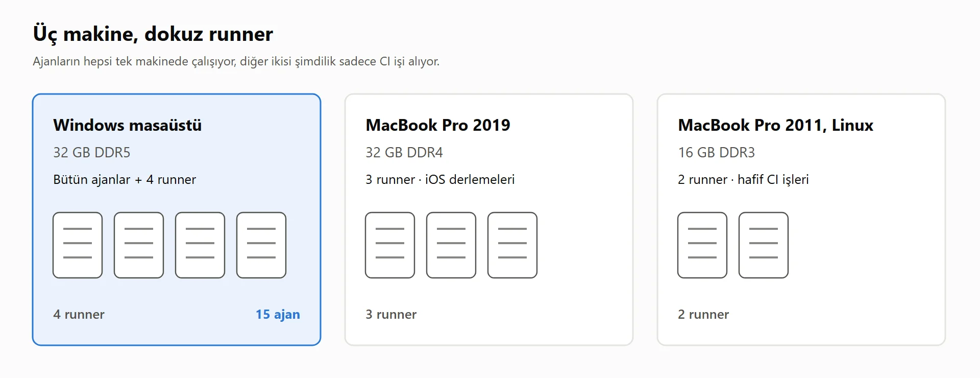The image size is (980, 378).
Task: Click the second runner icon in Windows masaüstü card
Action: (x=139, y=245)
